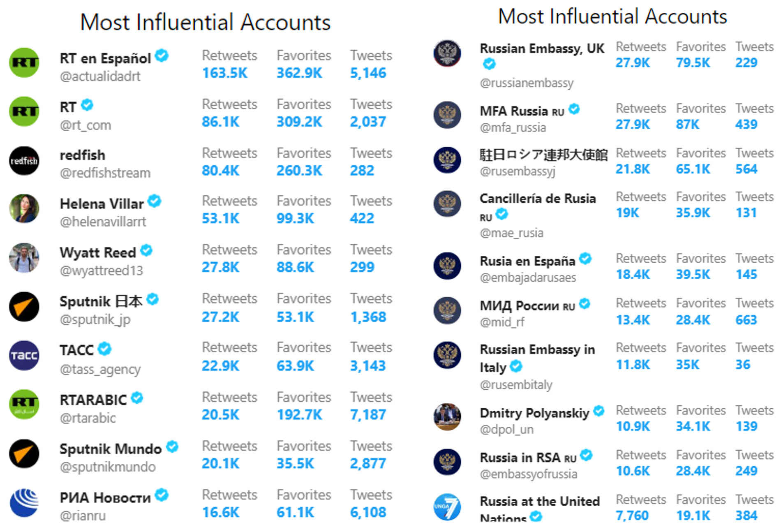Open the redfish profile picture
Screen dimensions: 781x532
(24, 161)
